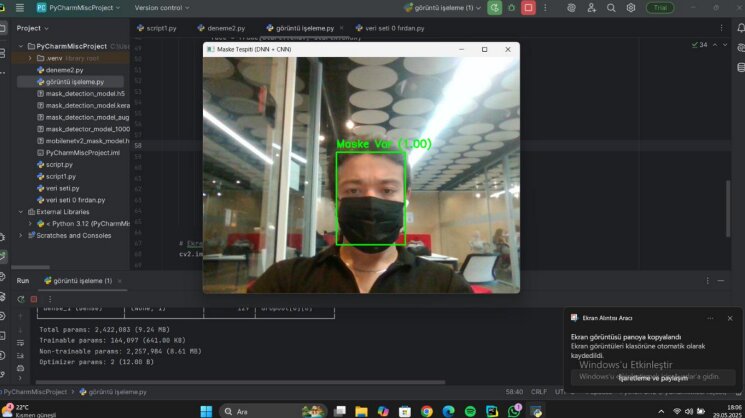This screenshot has height=418, width=745.
Task: Click the İşaretleme ve paylaşım notification button
Action: pos(653,378)
